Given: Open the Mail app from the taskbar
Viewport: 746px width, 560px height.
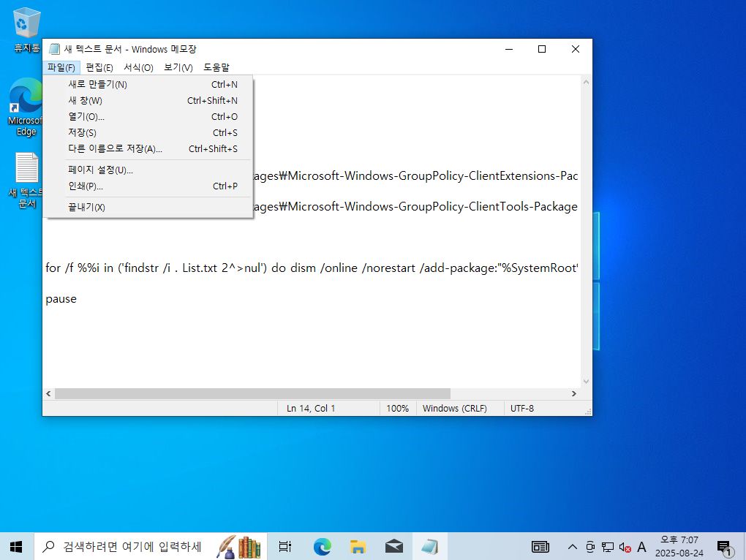Looking at the screenshot, I should [394, 547].
